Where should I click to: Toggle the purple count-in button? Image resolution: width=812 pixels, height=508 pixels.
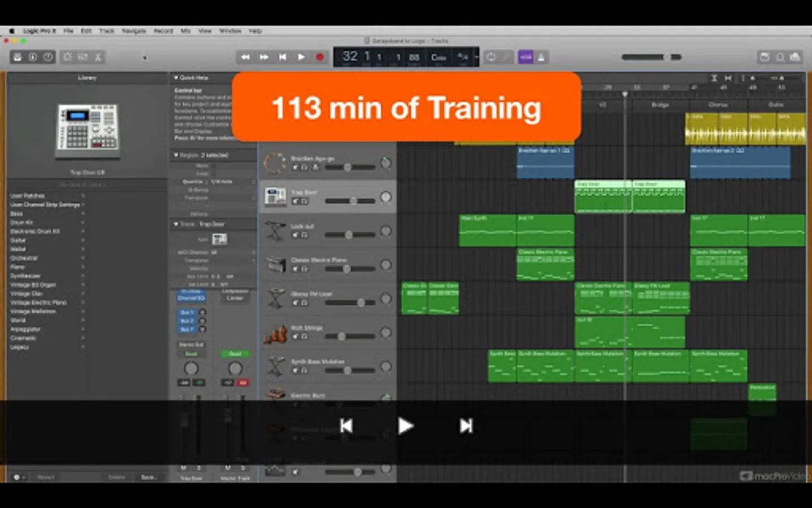coord(526,57)
